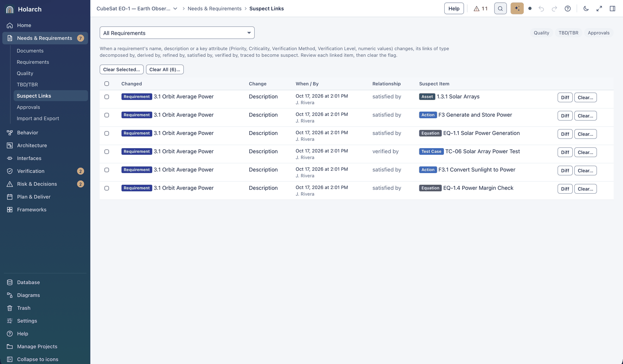Image resolution: width=623 pixels, height=364 pixels.
Task: Open Interfaces section in sidebar
Action: (45, 158)
